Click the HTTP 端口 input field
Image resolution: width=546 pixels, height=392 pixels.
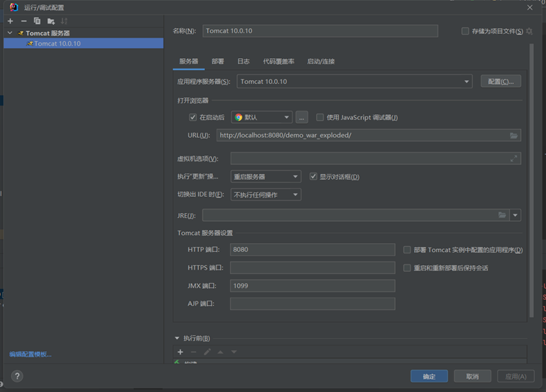pyautogui.click(x=312, y=250)
